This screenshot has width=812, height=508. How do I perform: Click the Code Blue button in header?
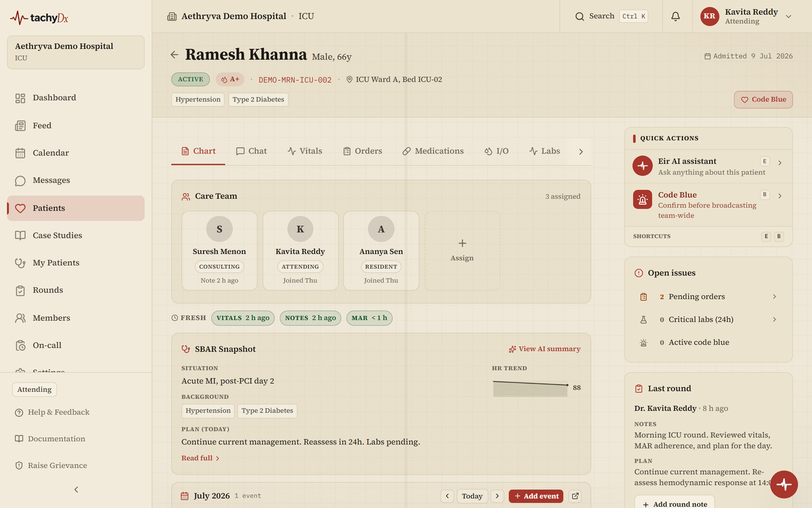763,100
